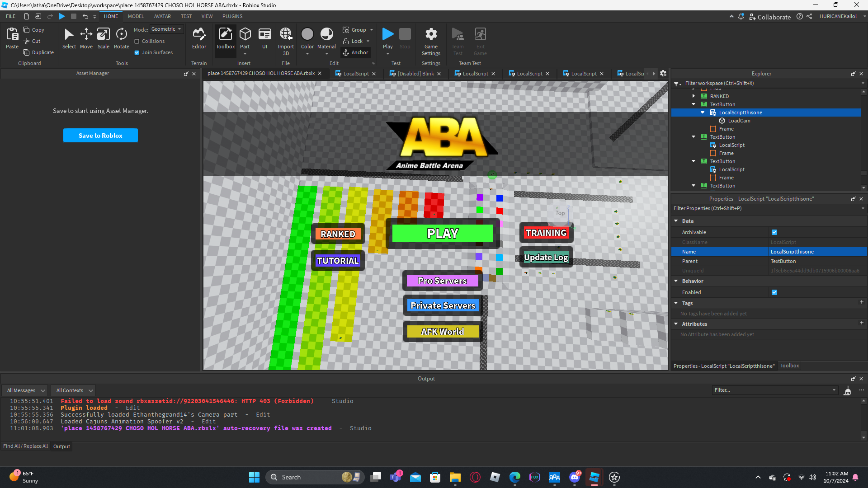This screenshot has width=868, height=488.
Task: Open the Toolbox panel button
Action: (225, 38)
